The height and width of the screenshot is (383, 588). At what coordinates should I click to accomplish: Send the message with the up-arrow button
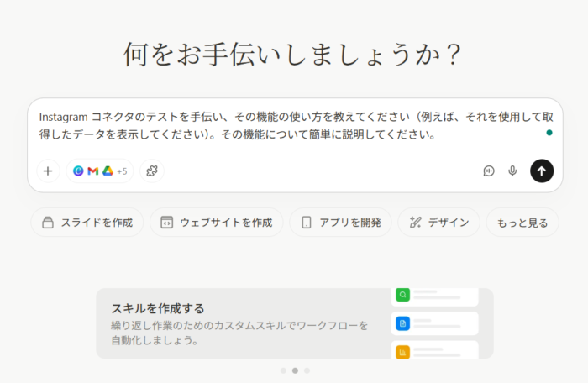tap(542, 171)
